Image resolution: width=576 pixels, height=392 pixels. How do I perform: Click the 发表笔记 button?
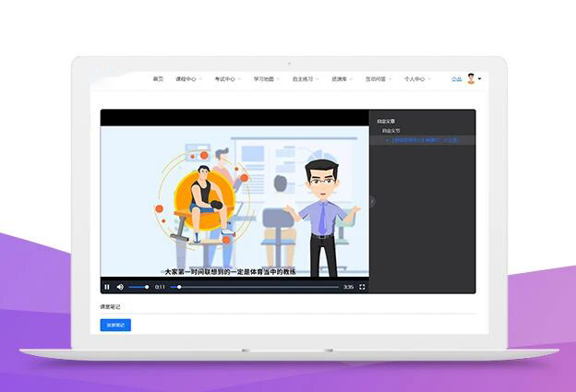click(x=115, y=325)
